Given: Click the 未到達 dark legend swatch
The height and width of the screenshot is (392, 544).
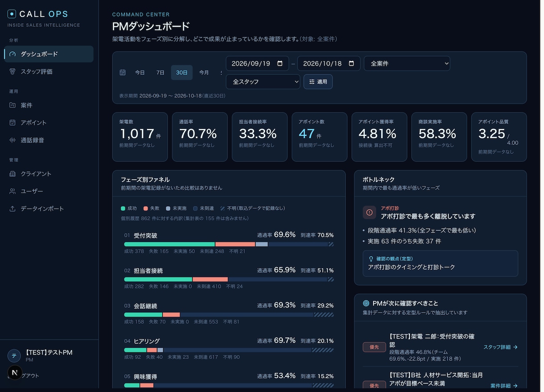Looking at the screenshot, I should (x=195, y=208).
